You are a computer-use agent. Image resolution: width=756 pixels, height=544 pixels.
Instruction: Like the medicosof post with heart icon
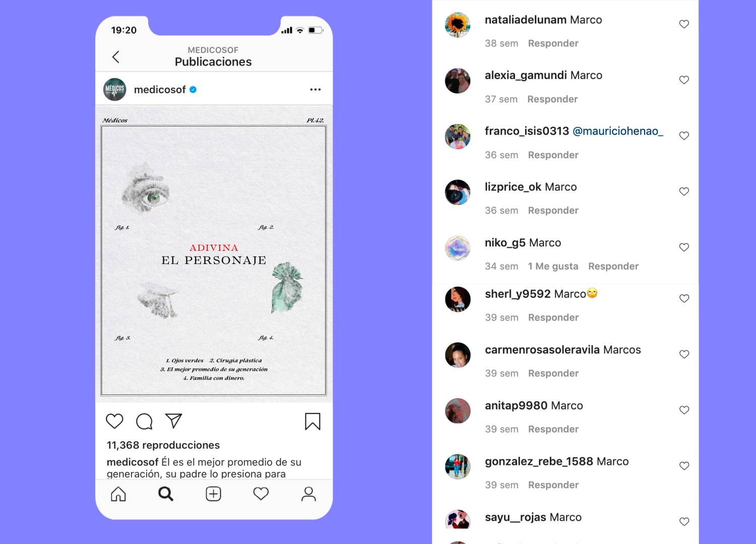[114, 421]
